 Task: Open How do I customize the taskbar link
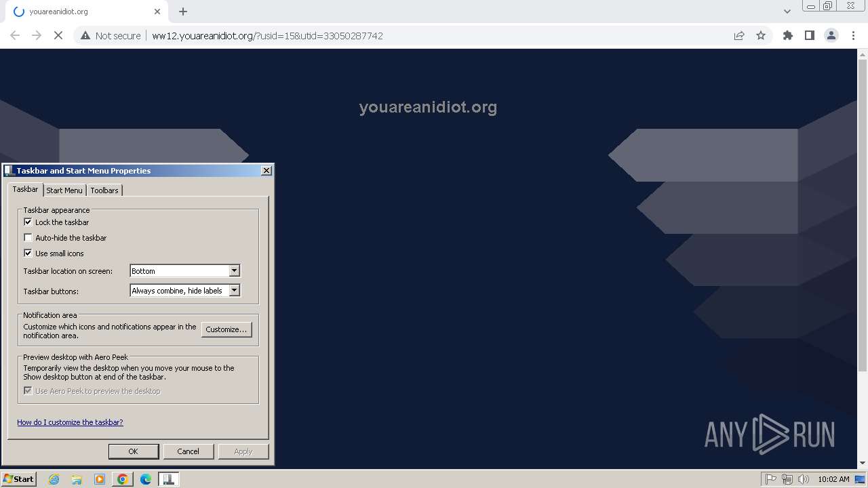tap(70, 422)
